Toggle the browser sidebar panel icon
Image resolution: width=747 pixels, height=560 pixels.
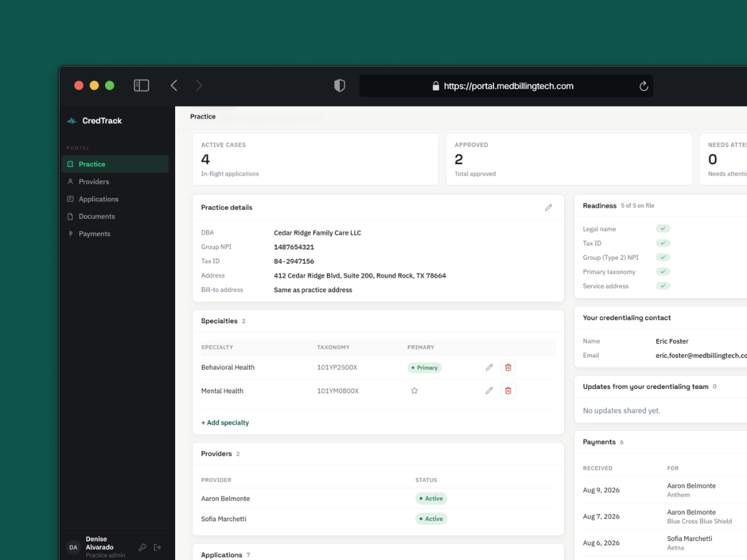[141, 86]
